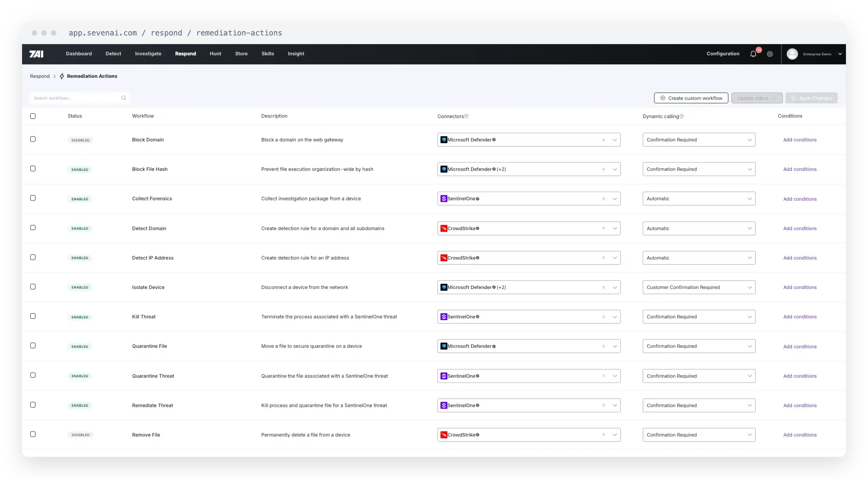The height and width of the screenshot is (479, 868).
Task: Click the user avatar icon
Action: [792, 54]
